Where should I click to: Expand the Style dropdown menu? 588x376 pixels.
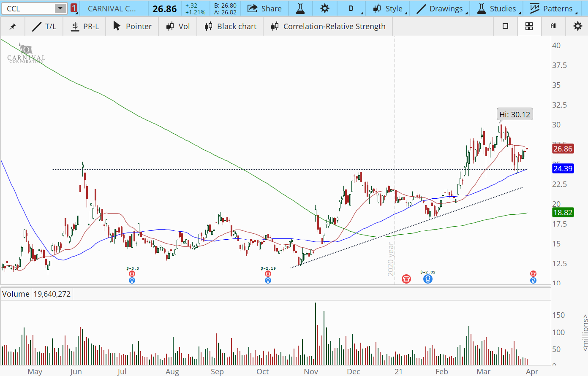click(388, 8)
